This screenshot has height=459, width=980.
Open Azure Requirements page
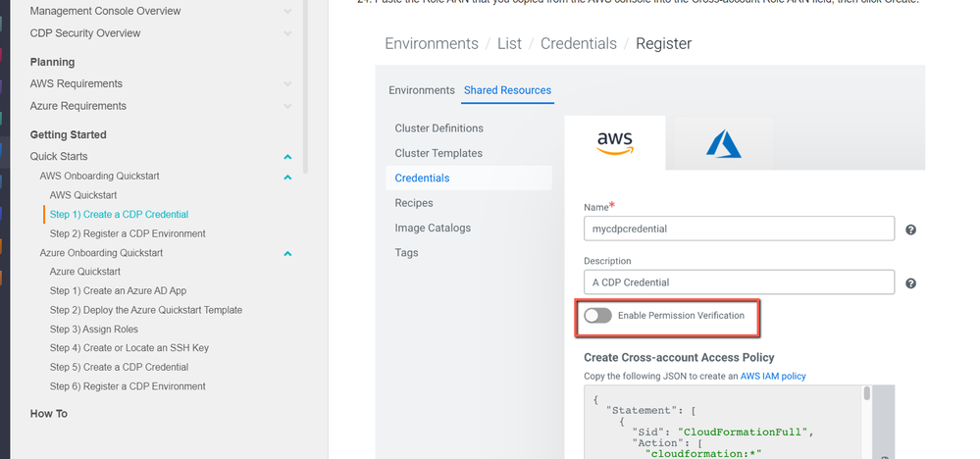click(78, 106)
